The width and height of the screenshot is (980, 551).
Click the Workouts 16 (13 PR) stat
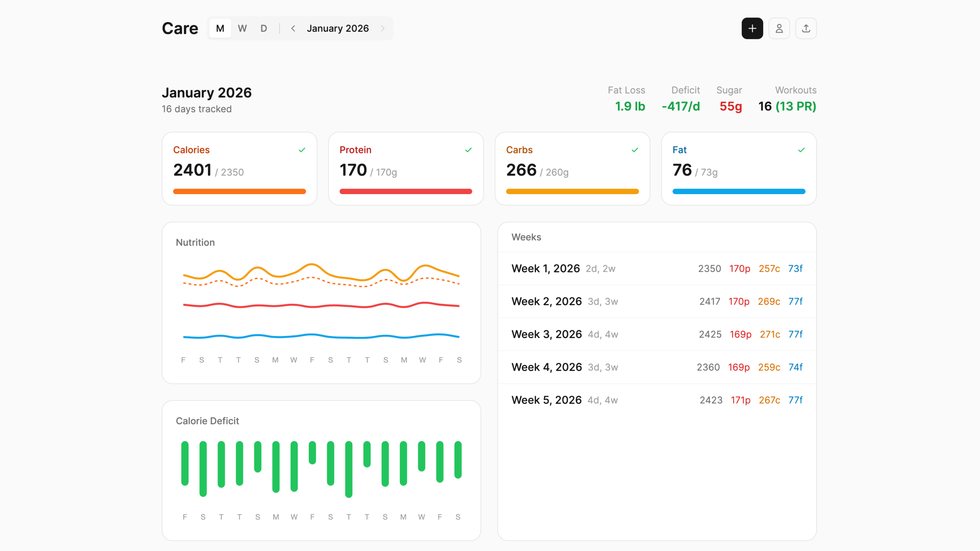coord(787,106)
